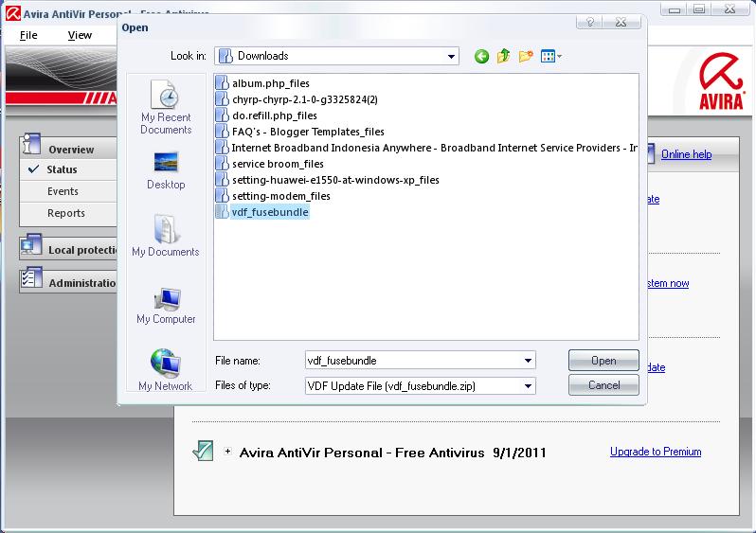Click the partially hidden 'stem now' link
This screenshot has height=533, width=756.
[668, 283]
